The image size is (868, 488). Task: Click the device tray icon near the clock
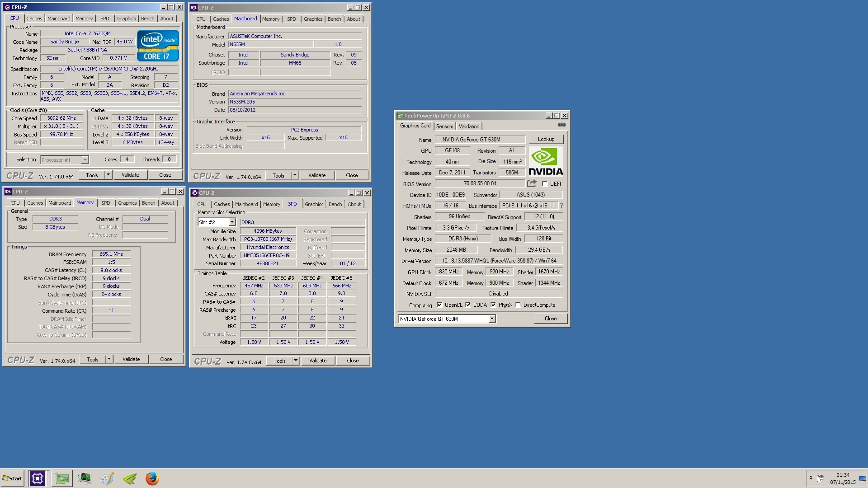tap(820, 478)
